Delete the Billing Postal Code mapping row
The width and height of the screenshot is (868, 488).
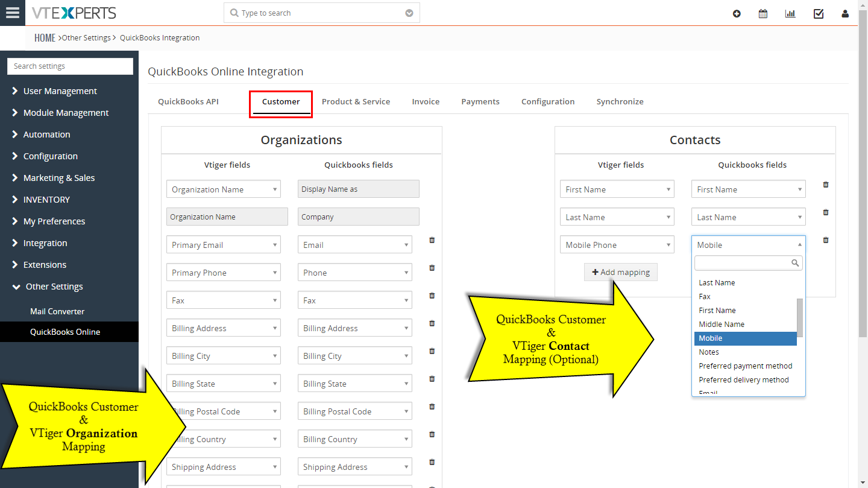(x=432, y=407)
